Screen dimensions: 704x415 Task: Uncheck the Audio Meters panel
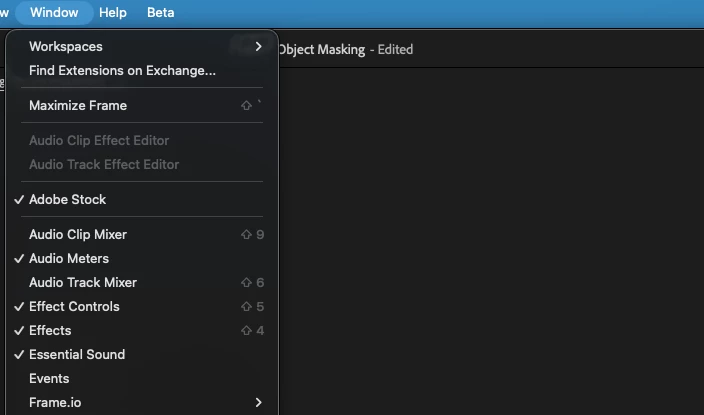(x=142, y=259)
